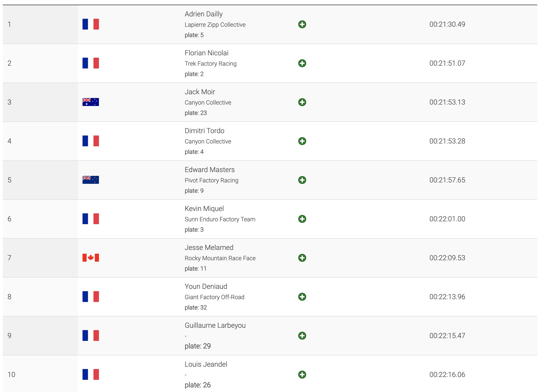542x392 pixels.
Task: Open rider name Adrien Dailly
Action: [203, 14]
